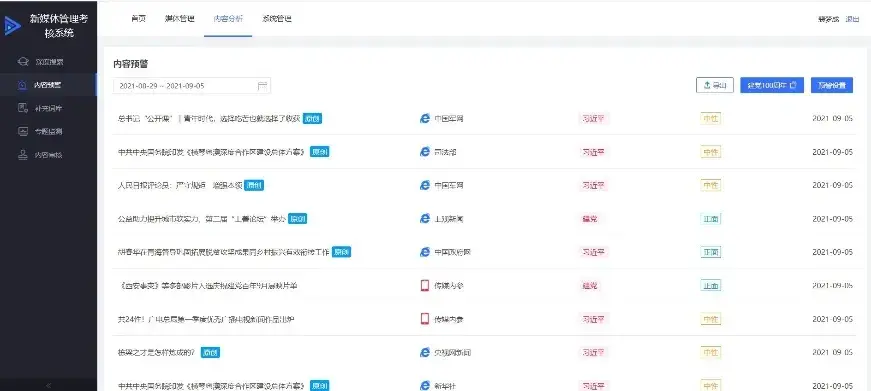Click the browser icon beside 中国政府网
This screenshot has width=871, height=391.
tap(425, 252)
